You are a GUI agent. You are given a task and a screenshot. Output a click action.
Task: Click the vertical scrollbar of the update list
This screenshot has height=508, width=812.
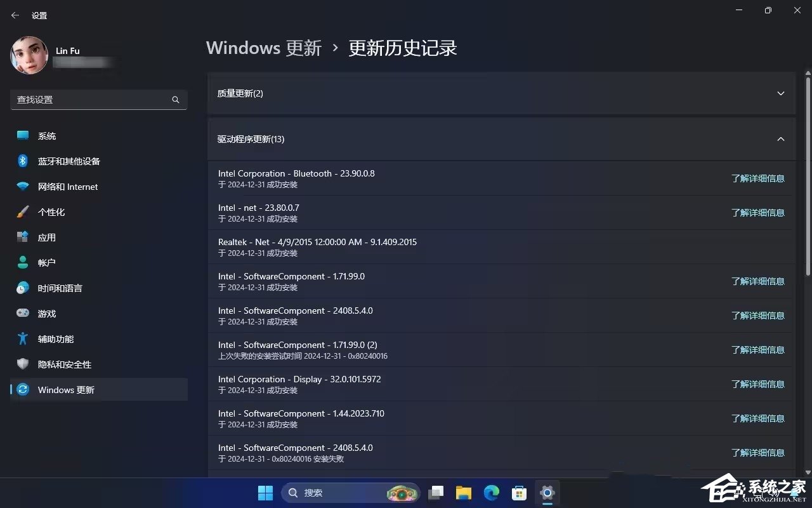808,178
